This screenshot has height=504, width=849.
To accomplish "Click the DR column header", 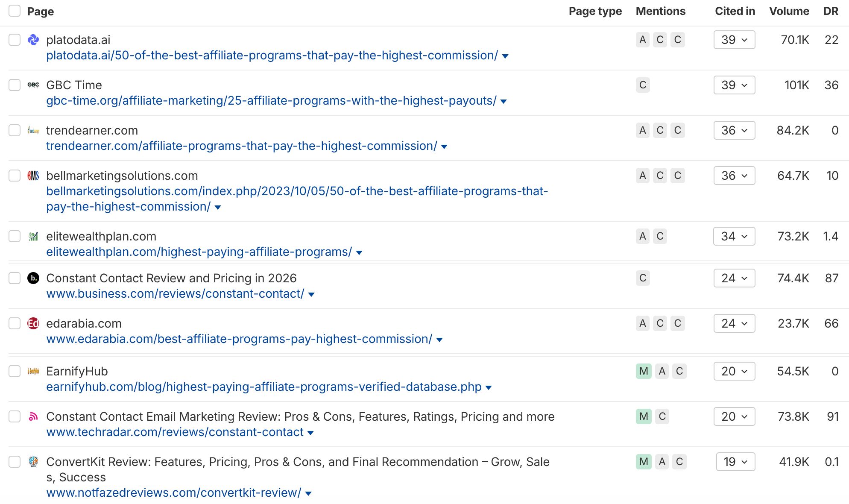I will (831, 11).
